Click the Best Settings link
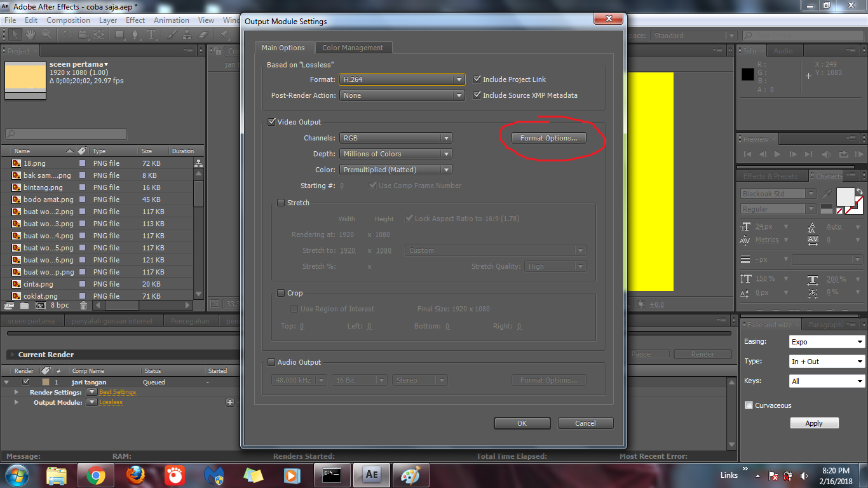The height and width of the screenshot is (488, 868). 118,392
